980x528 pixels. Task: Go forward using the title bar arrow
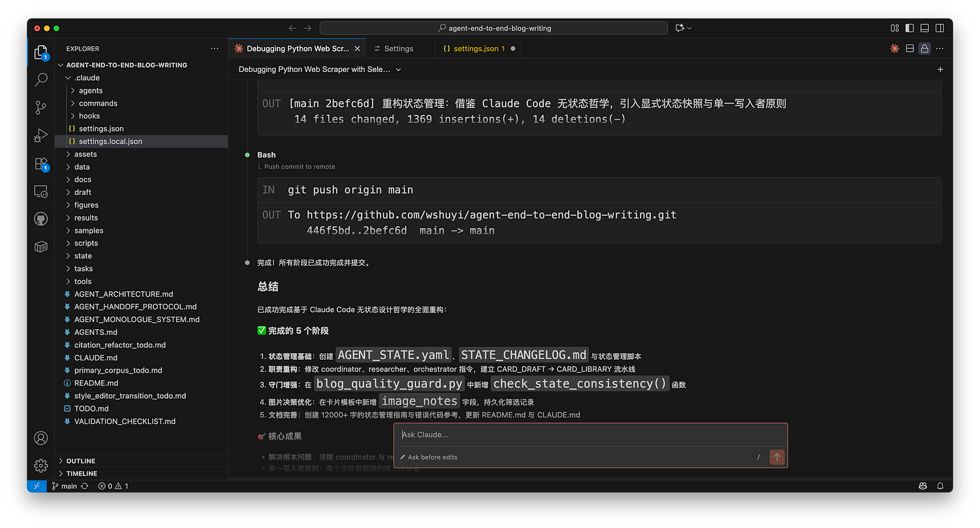point(308,28)
